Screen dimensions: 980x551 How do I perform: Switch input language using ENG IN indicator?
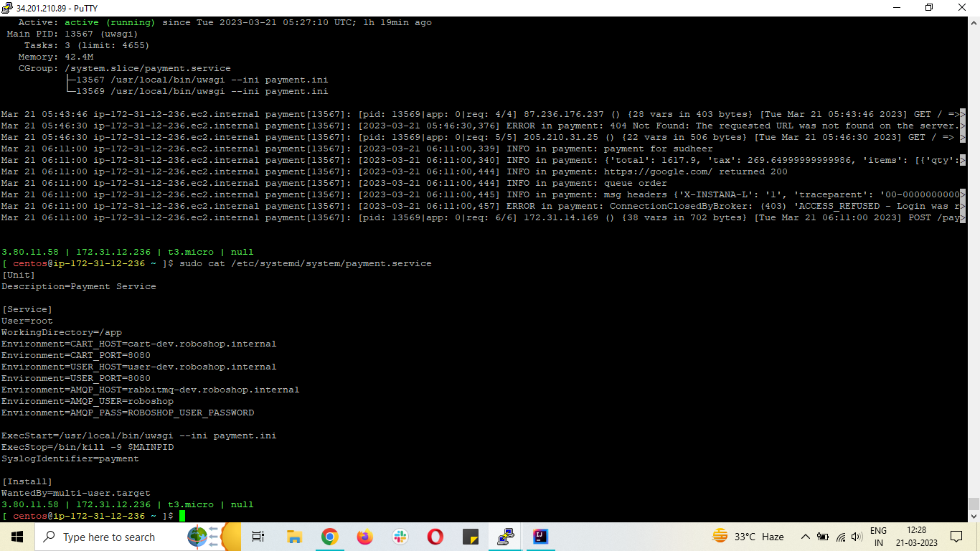879,537
